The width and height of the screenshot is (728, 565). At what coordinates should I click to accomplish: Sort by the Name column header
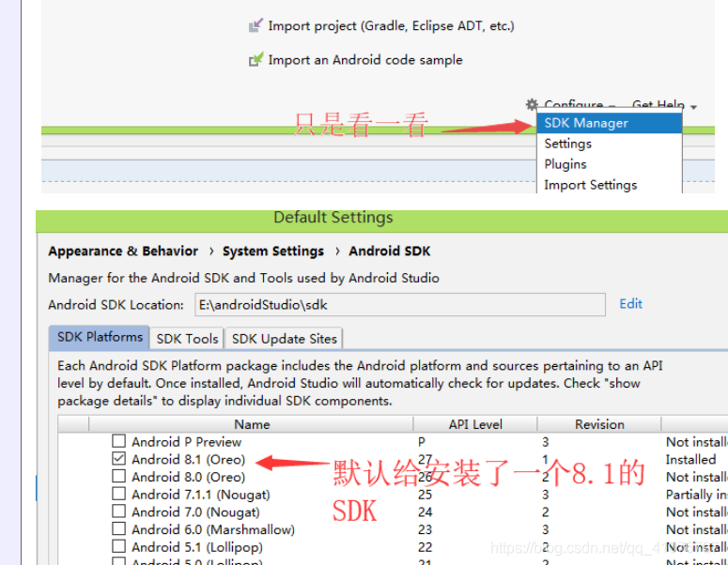point(251,424)
